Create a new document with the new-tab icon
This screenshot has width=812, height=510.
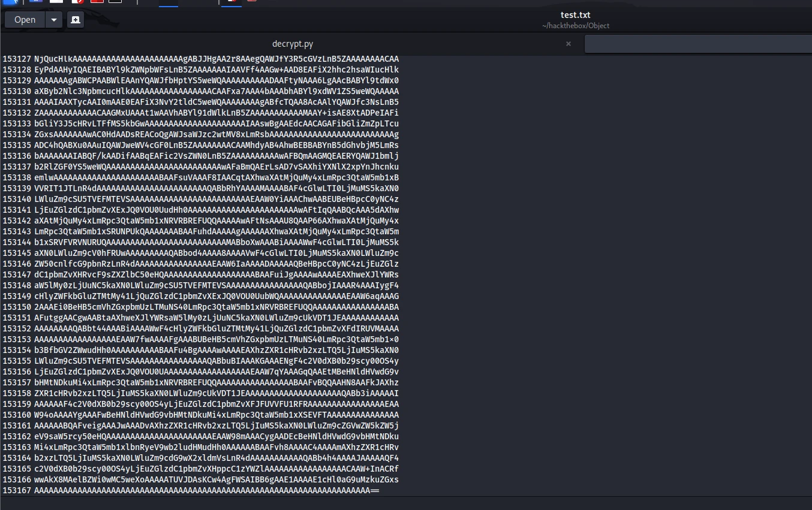[75, 20]
